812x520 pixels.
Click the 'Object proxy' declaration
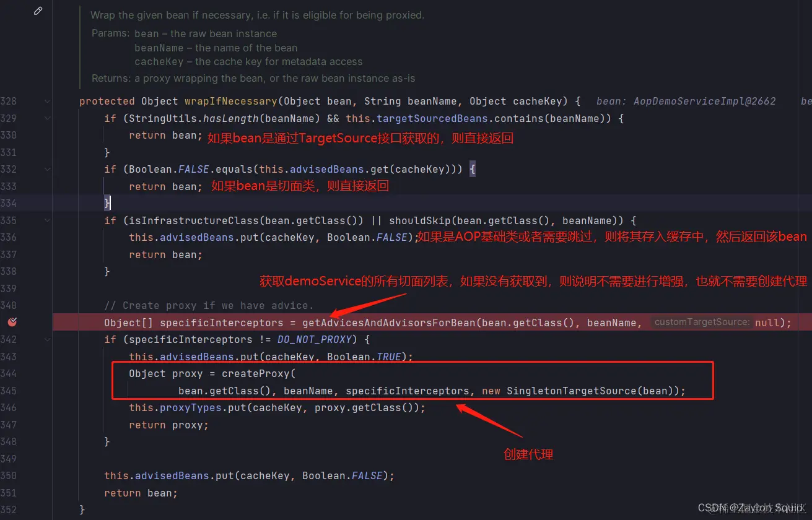165,373
